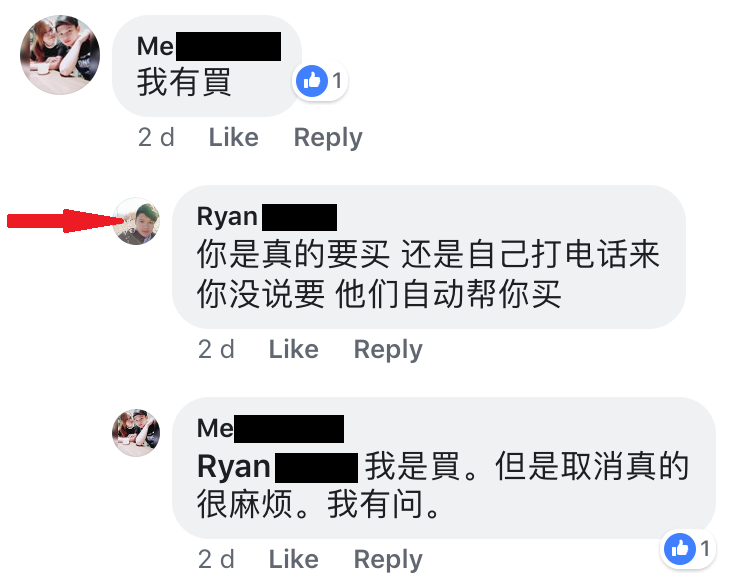Image resolution: width=746 pixels, height=585 pixels.
Task: Open the small couple avatar on the last reply
Action: 136,432
